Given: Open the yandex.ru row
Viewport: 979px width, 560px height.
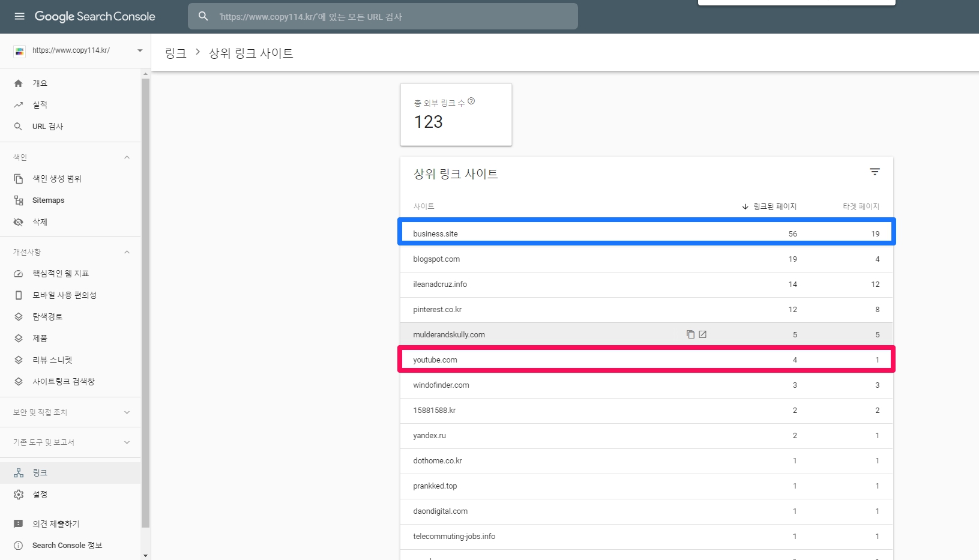Looking at the screenshot, I should (x=646, y=436).
